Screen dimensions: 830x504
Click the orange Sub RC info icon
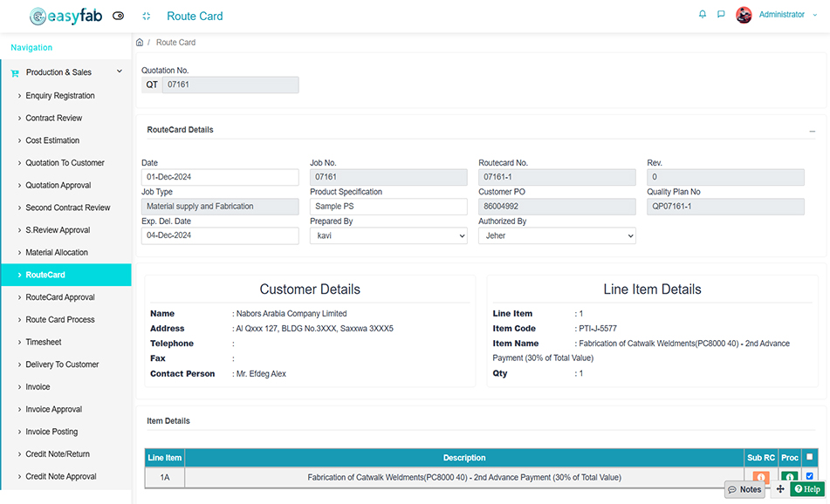(x=760, y=477)
